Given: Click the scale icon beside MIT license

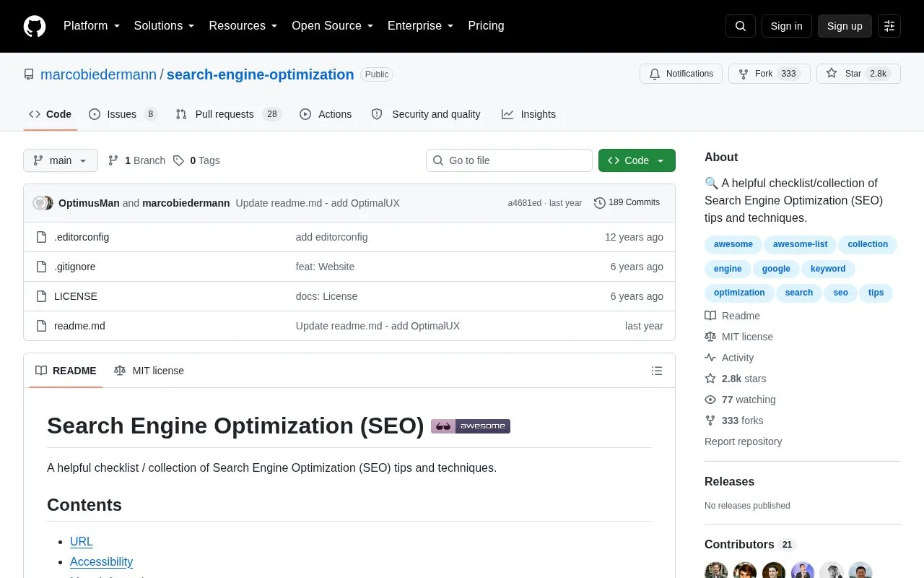Looking at the screenshot, I should tap(710, 337).
